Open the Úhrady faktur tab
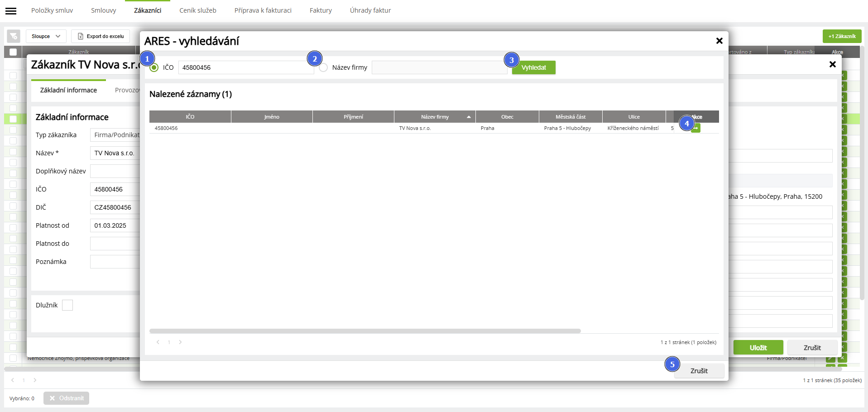 pyautogui.click(x=370, y=10)
